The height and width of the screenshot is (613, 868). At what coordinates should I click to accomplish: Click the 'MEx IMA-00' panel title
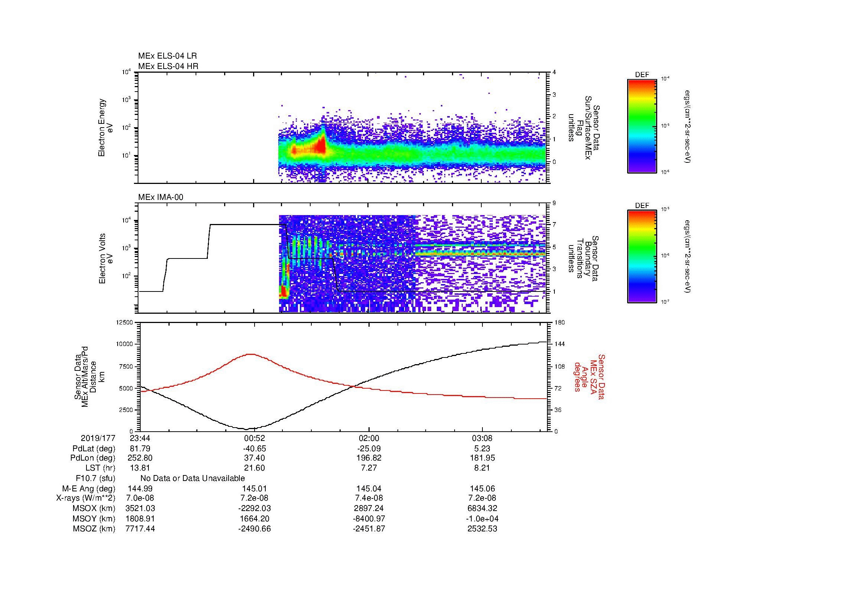161,197
